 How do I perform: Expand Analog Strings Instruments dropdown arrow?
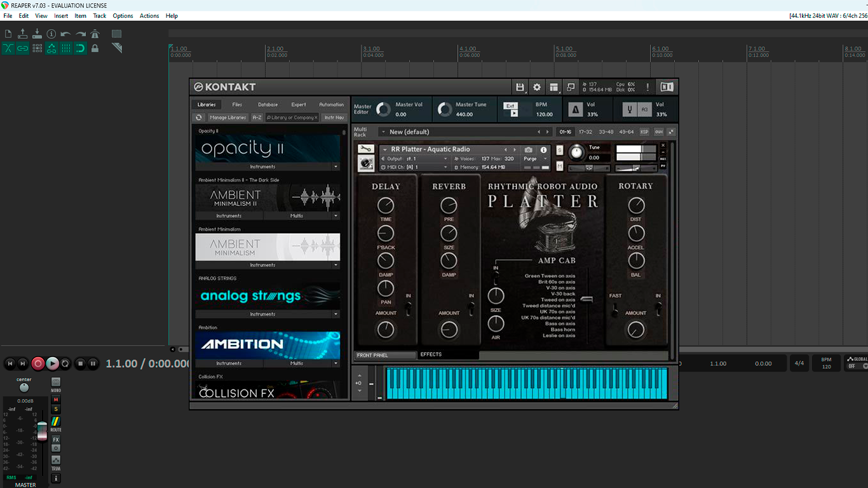tap(336, 315)
